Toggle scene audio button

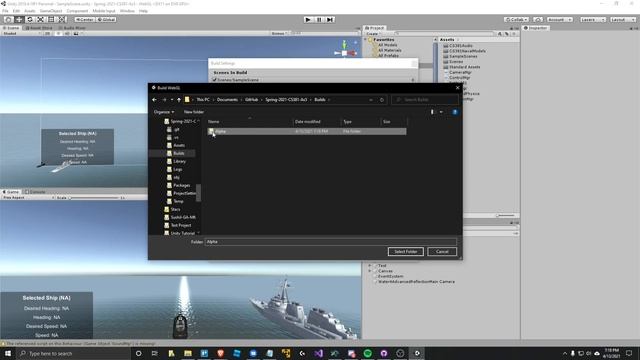point(67,33)
